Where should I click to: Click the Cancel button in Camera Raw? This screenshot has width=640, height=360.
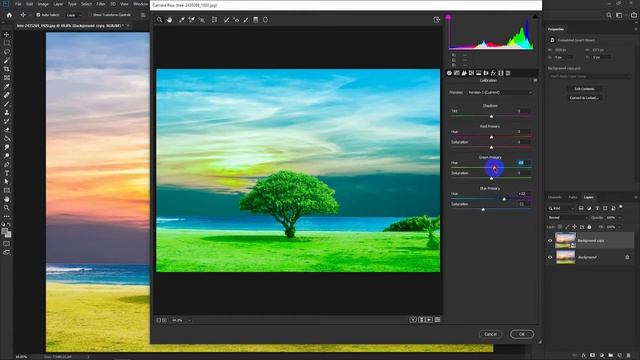click(x=490, y=334)
